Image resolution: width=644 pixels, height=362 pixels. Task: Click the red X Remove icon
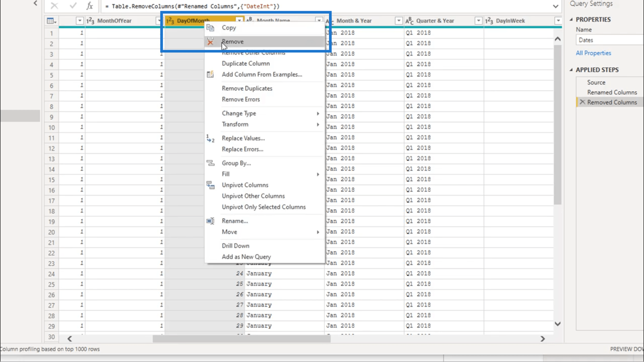point(210,42)
